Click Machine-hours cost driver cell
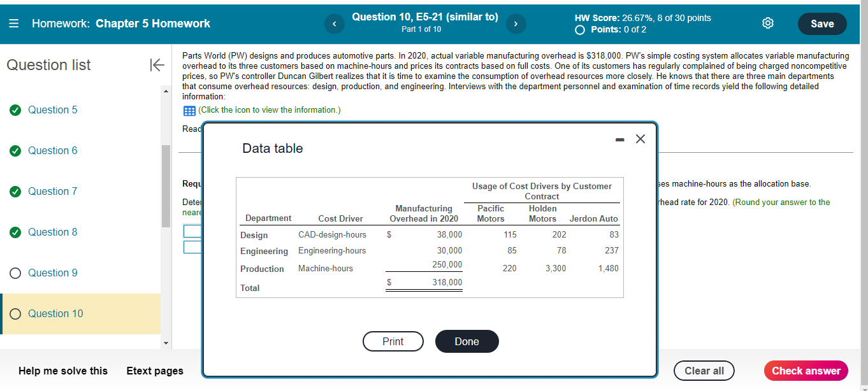868x391 pixels. pyautogui.click(x=326, y=269)
